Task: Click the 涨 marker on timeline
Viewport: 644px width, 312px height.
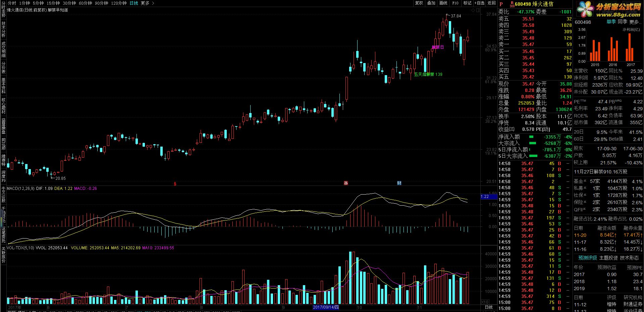Action: pos(346,183)
